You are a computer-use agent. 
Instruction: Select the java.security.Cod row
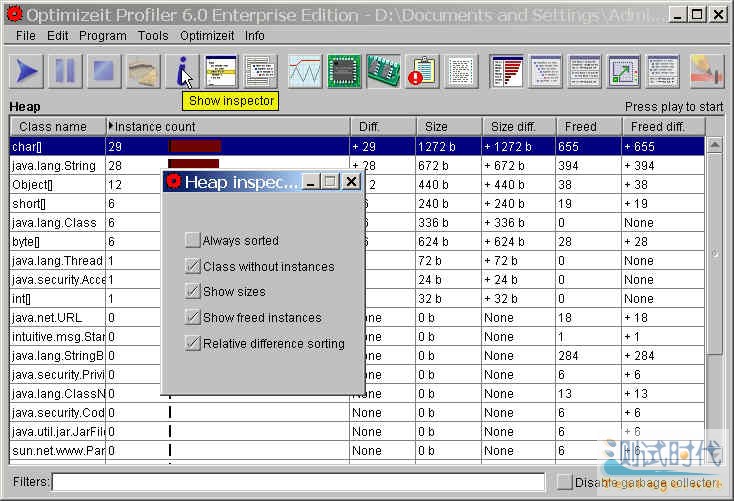click(357, 413)
